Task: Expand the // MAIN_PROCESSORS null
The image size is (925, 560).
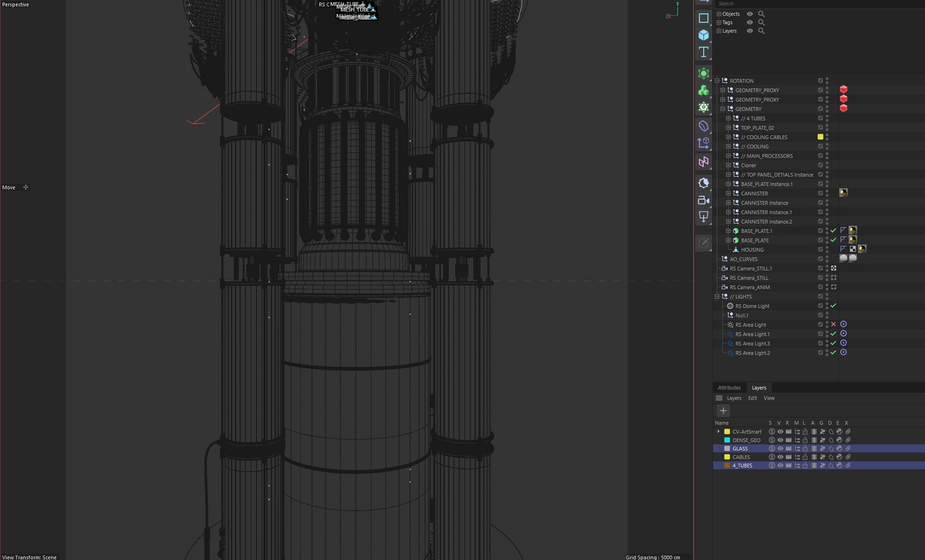Action: pyautogui.click(x=728, y=156)
